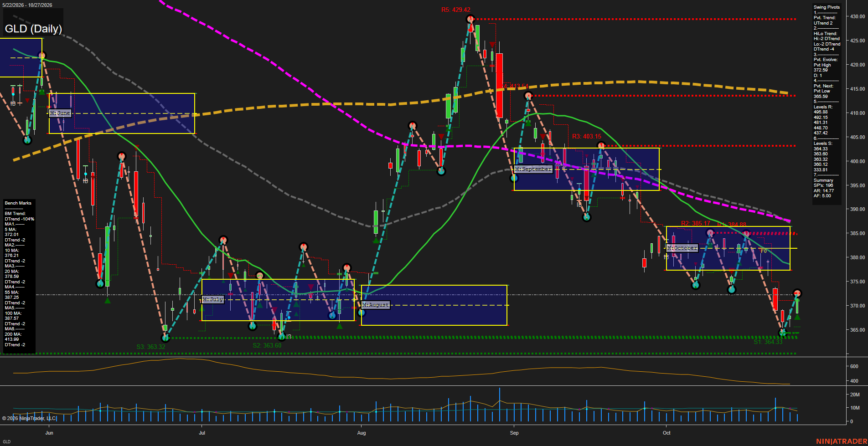Click the R5: 429.42 resistance label
Screen dimensions: 868x446
456,10
